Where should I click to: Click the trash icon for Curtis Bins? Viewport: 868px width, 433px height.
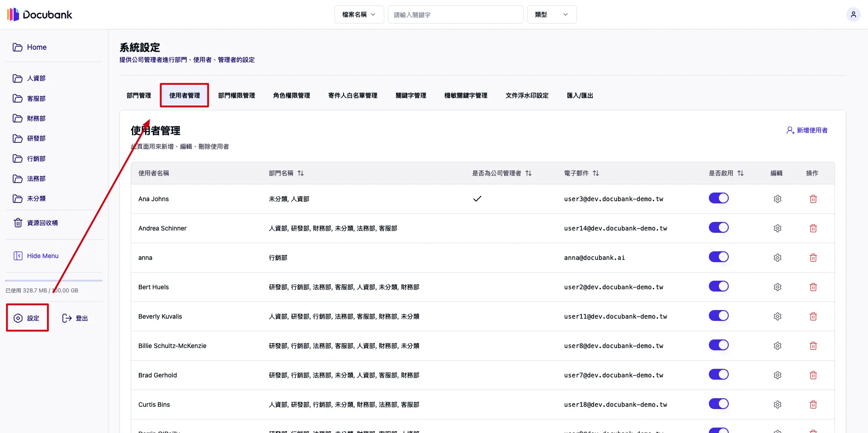point(813,405)
